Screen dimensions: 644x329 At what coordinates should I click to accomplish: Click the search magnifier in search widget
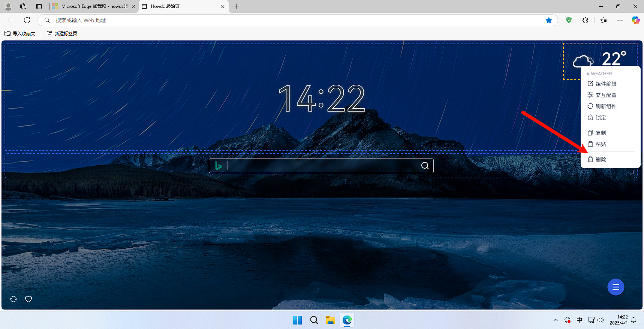click(425, 166)
